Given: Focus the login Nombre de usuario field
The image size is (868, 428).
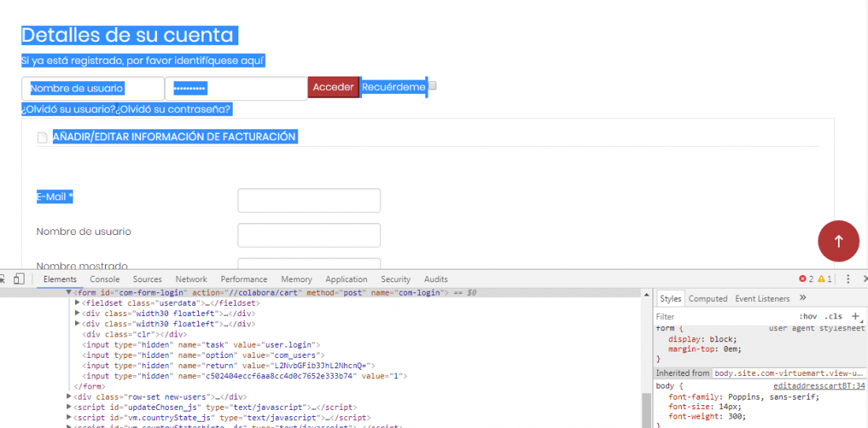Looking at the screenshot, I should tap(93, 88).
